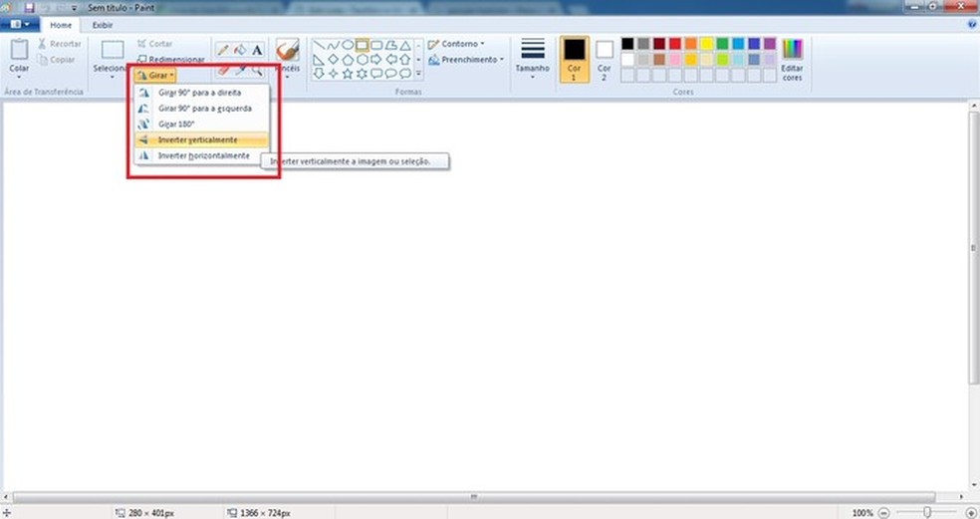Select the Pencil tool

[222, 50]
